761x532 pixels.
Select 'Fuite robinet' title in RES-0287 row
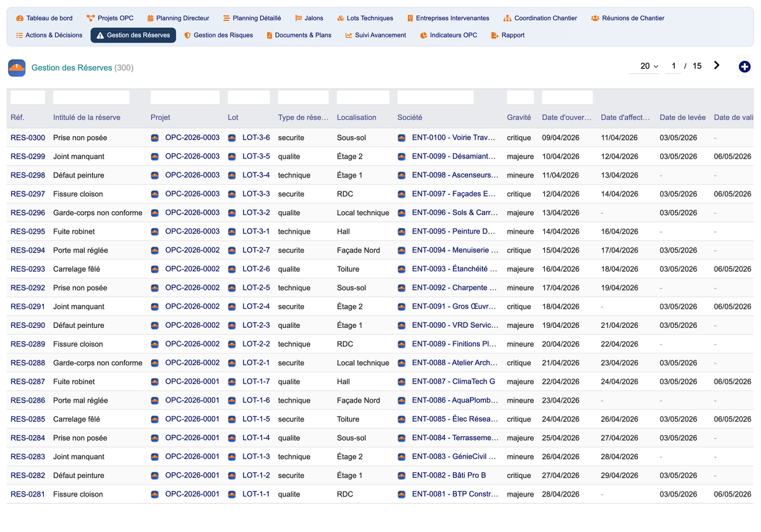pos(74,382)
